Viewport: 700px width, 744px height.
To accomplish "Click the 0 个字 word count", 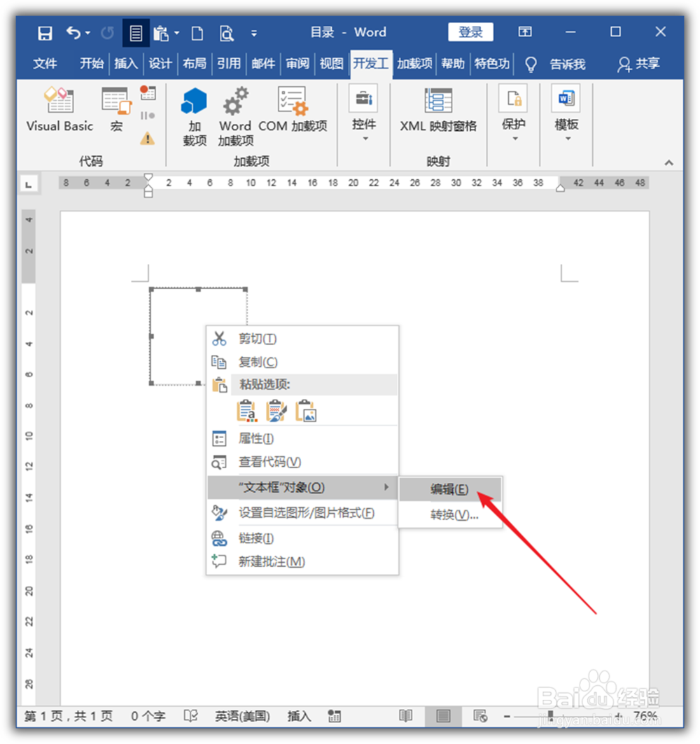I will point(148,716).
